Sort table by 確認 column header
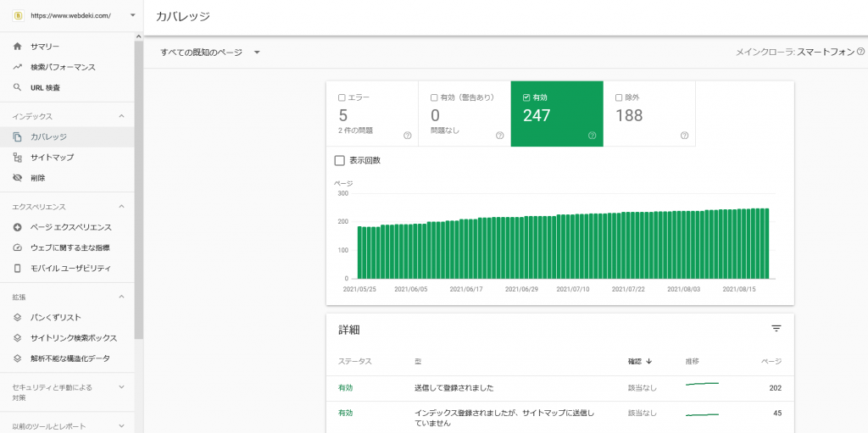Screen dimensions: 868x433 (x=639, y=361)
